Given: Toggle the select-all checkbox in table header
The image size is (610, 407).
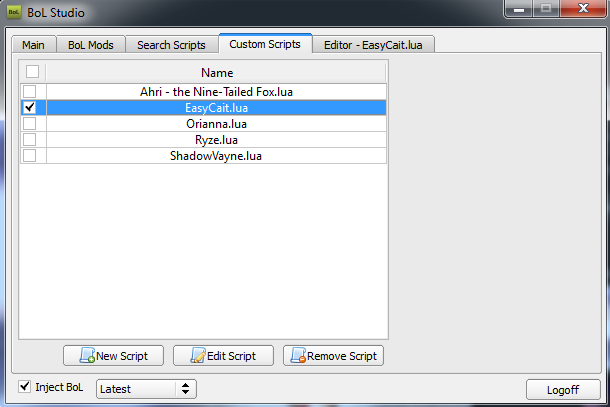Looking at the screenshot, I should (32, 72).
